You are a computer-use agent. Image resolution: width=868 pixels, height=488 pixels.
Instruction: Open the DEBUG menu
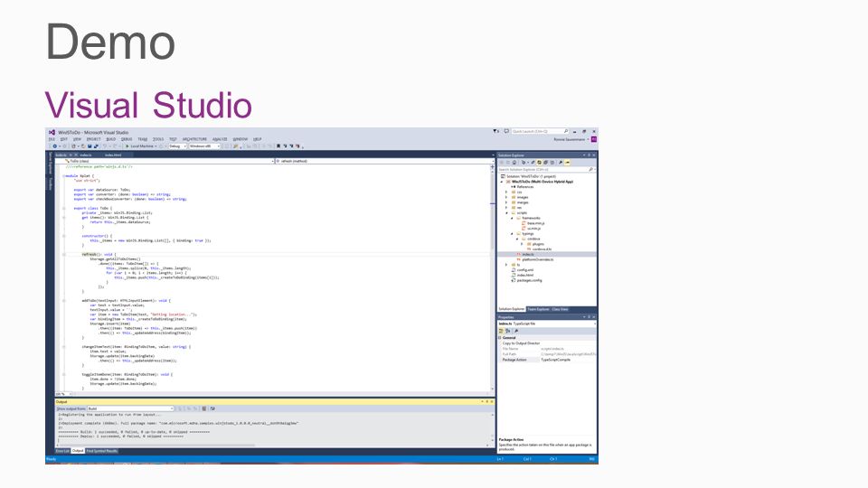click(127, 139)
